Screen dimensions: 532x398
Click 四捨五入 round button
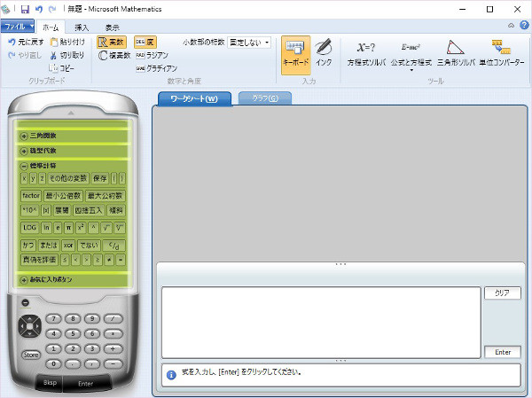pyautogui.click(x=89, y=210)
